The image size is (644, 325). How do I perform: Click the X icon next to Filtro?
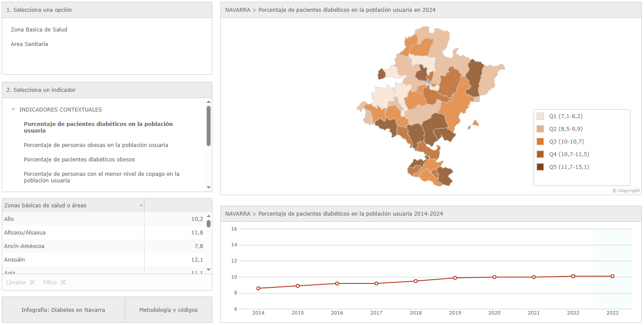click(x=63, y=282)
